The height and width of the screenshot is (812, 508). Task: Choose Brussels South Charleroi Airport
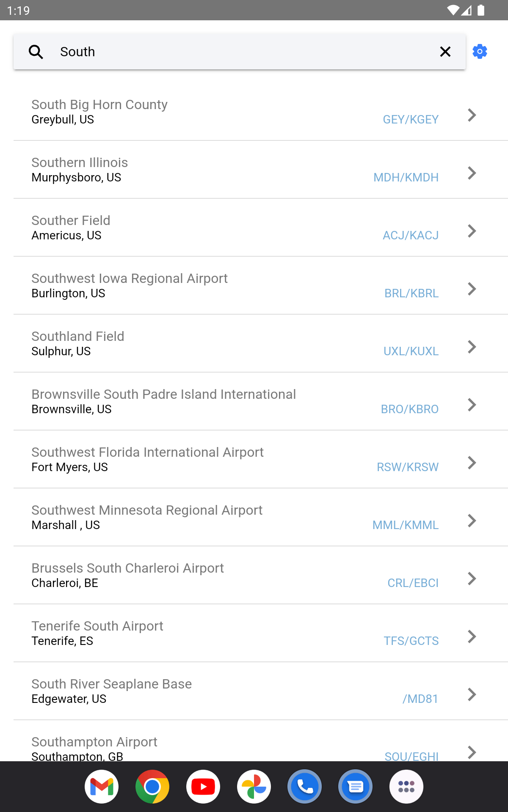(x=261, y=575)
